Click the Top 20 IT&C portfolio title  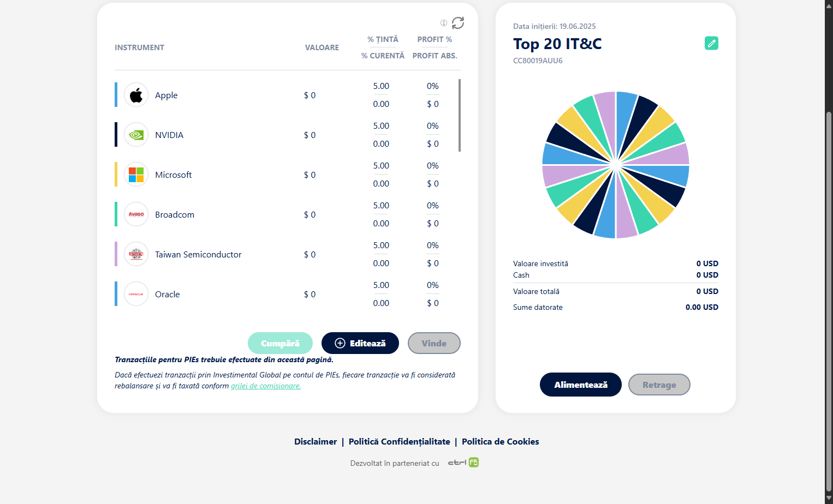[557, 44]
